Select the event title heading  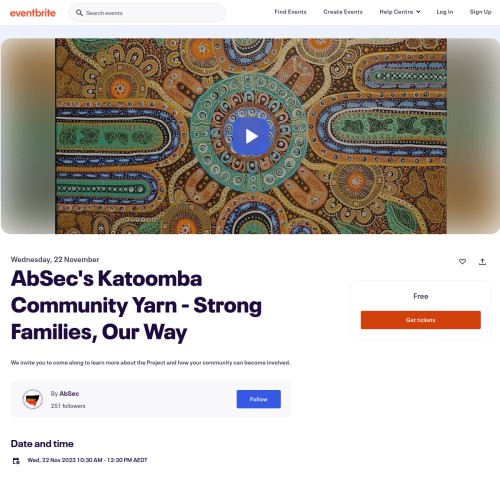click(x=136, y=305)
